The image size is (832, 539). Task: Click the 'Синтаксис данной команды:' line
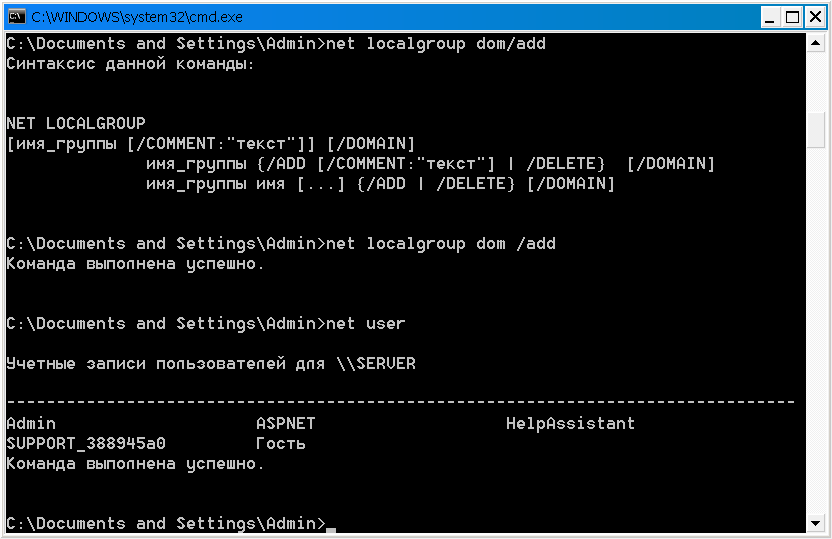(x=131, y=64)
